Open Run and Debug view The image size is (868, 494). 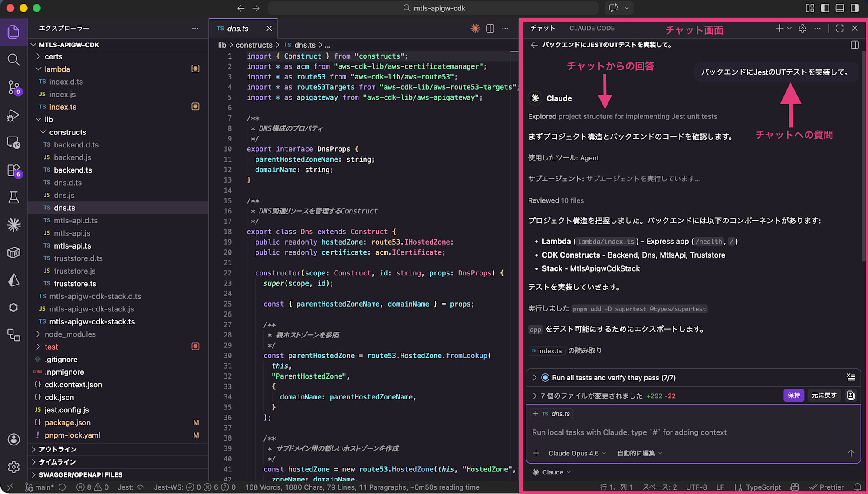tap(13, 115)
